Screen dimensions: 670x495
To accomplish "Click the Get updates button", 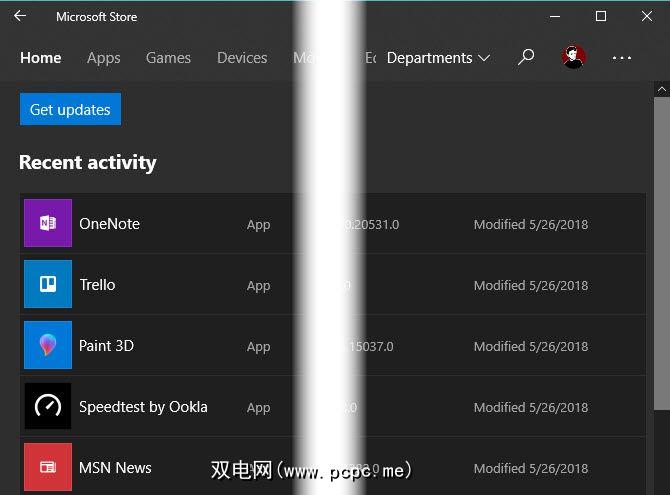I will tap(71, 109).
